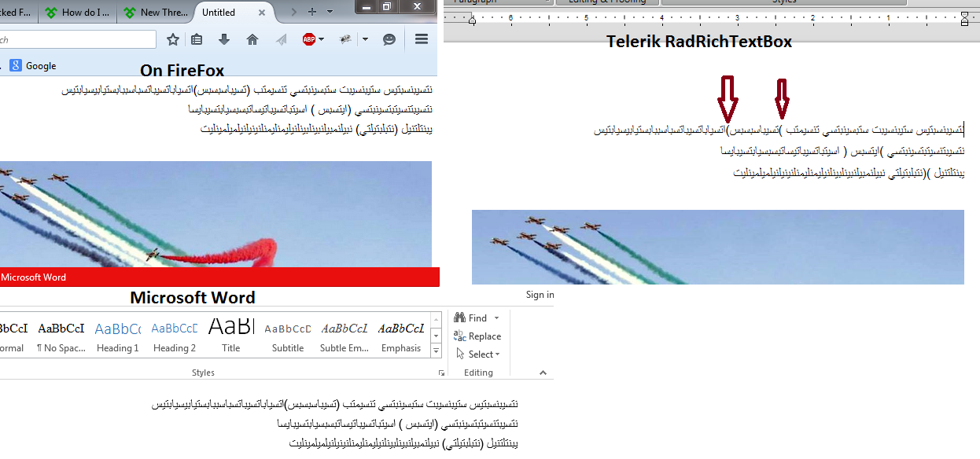Expand the Find dropdown arrow
The image size is (980, 459).
point(496,318)
